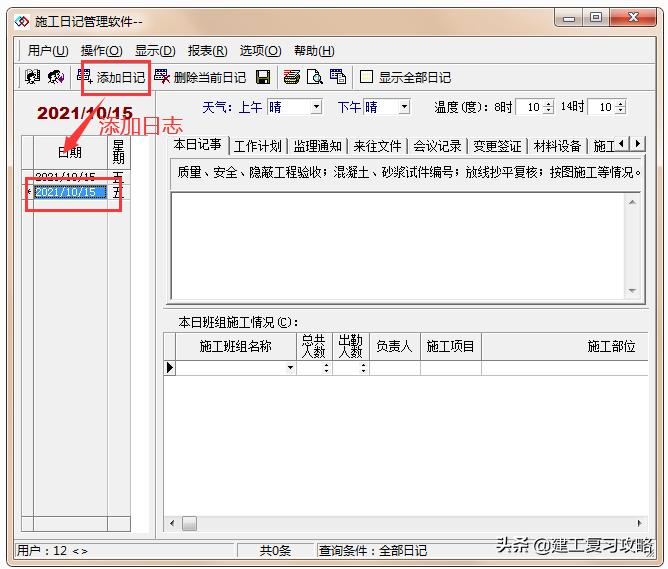Switch to the 监理通知 tab
668x569 pixels.
pos(318,147)
